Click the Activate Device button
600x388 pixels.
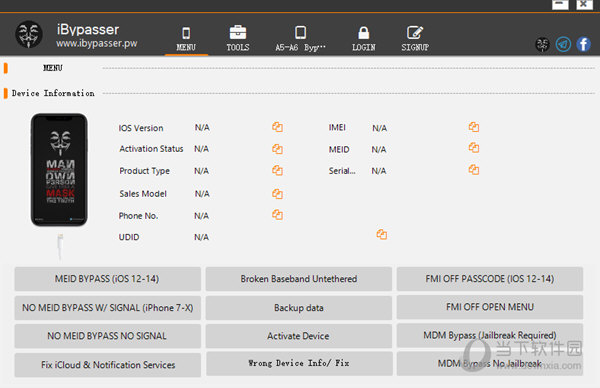point(299,336)
